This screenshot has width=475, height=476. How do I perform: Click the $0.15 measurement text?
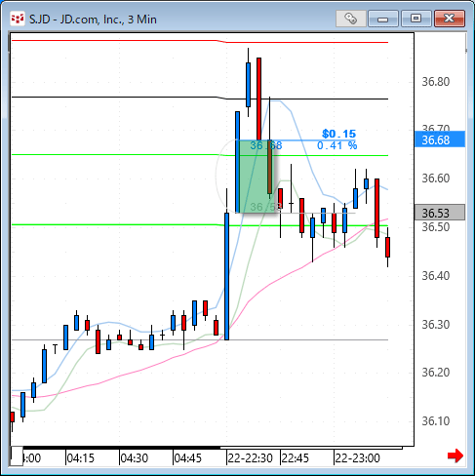339,134
